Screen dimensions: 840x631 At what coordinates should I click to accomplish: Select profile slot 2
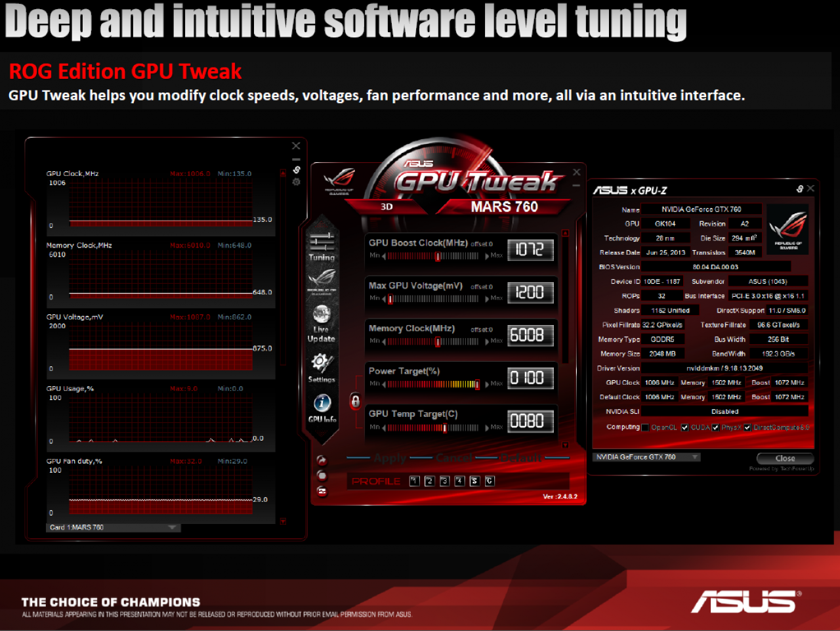point(429,481)
